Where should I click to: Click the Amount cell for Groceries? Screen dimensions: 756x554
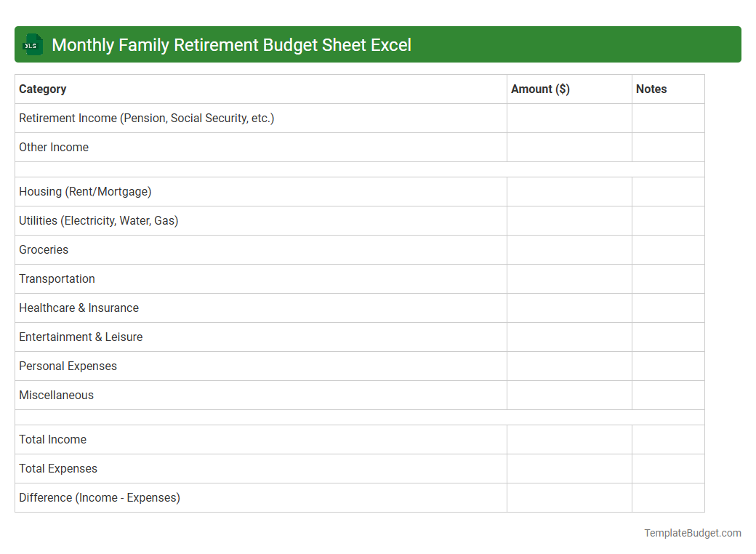569,249
